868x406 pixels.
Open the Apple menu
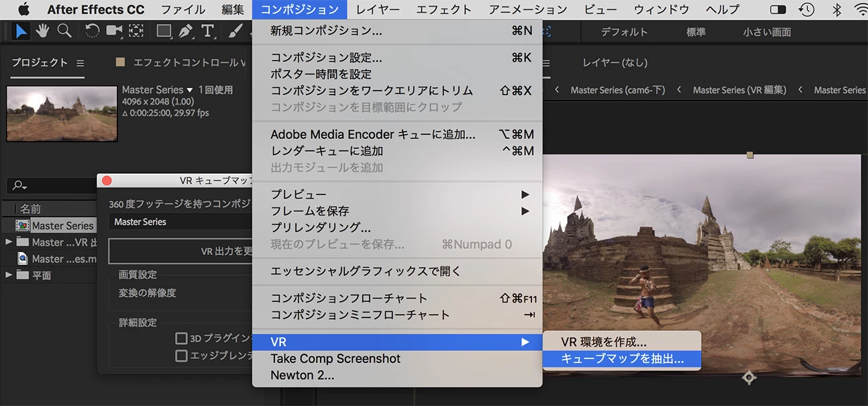(23, 9)
